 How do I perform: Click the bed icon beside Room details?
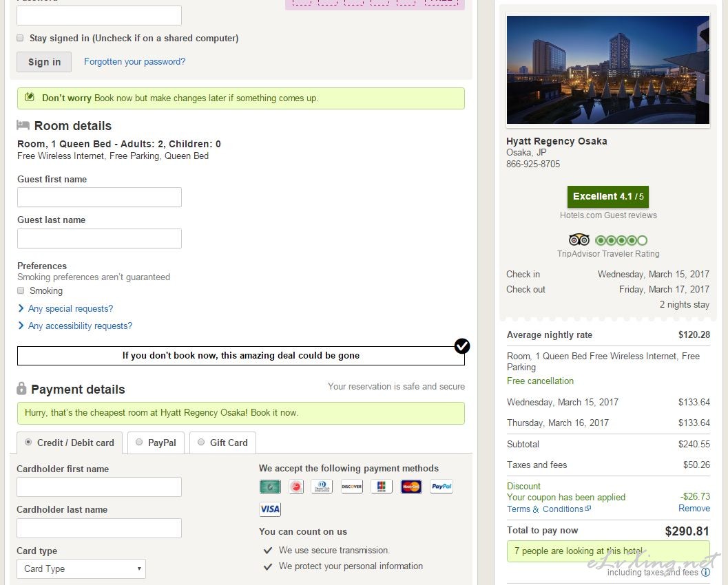point(23,125)
